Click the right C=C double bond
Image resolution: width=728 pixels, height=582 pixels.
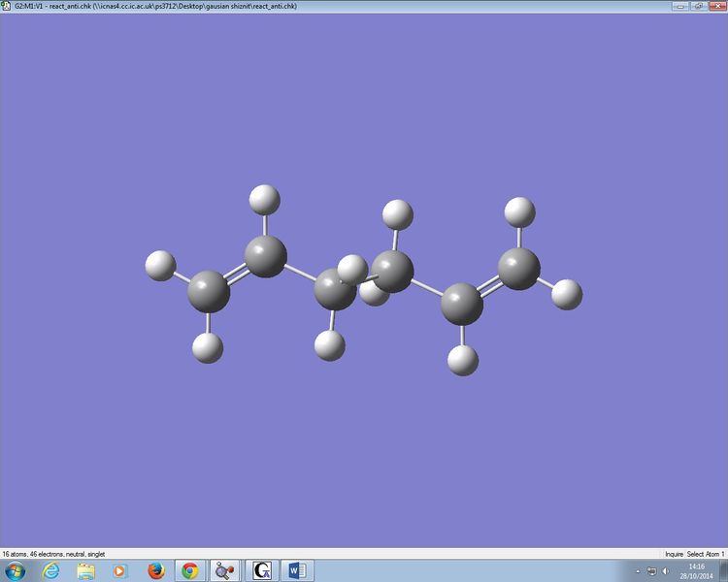tap(490, 286)
